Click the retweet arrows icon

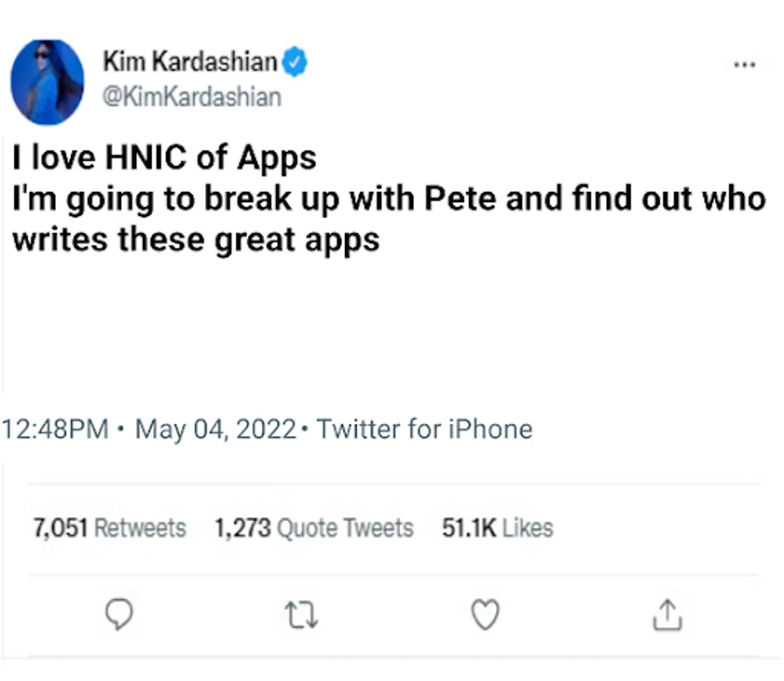pos(303,614)
